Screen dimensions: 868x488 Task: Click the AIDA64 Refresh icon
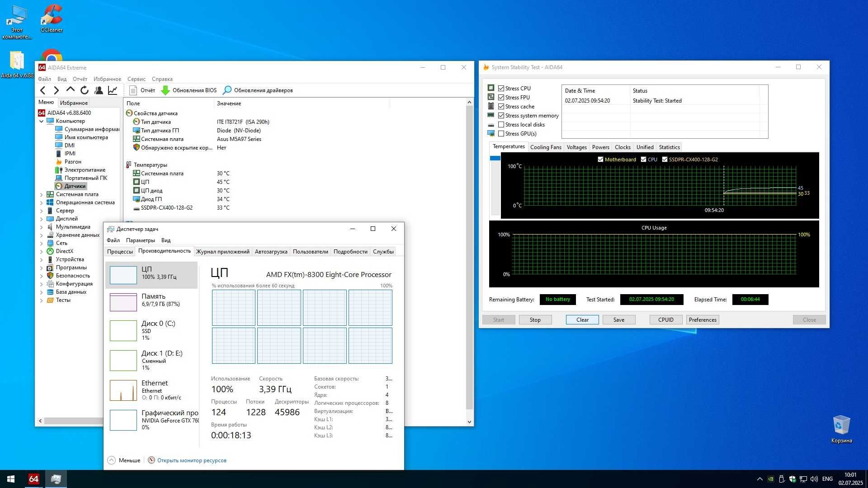(85, 90)
